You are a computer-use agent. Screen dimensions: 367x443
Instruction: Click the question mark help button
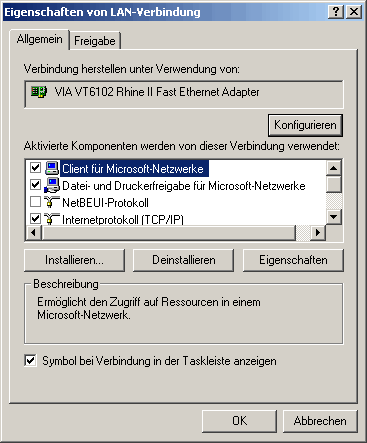[x=336, y=12]
